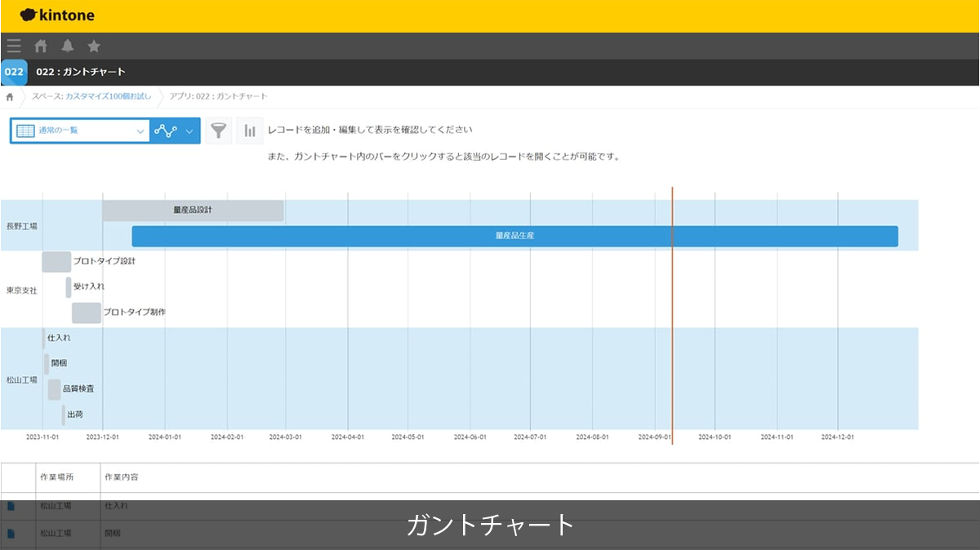980x550 pixels.
Task: Click the 2023-11-01 axis date
Action: (x=42, y=437)
